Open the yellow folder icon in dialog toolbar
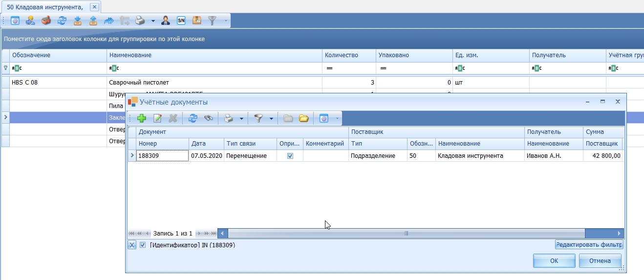 (303, 118)
